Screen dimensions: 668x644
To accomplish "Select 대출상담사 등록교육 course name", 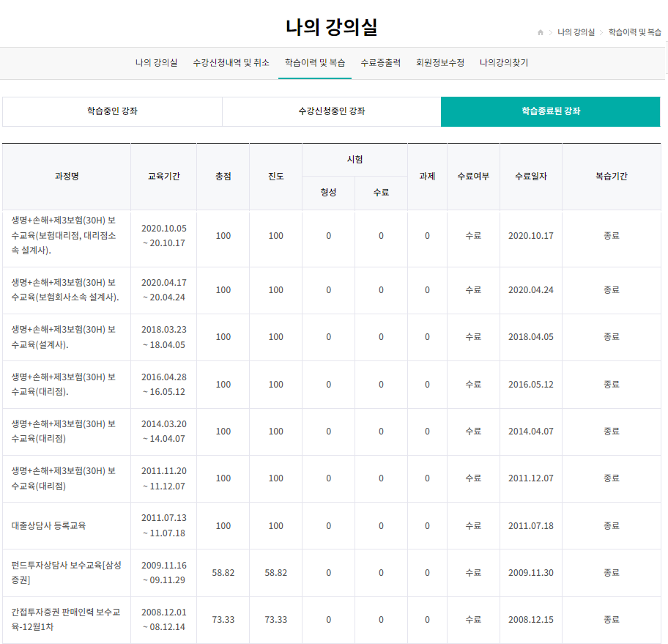I will point(48,526).
